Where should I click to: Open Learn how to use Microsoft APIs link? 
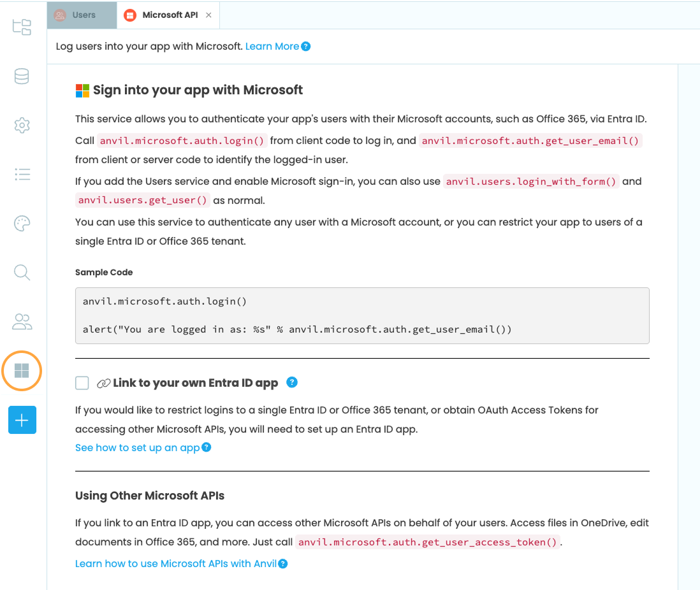[x=176, y=563]
